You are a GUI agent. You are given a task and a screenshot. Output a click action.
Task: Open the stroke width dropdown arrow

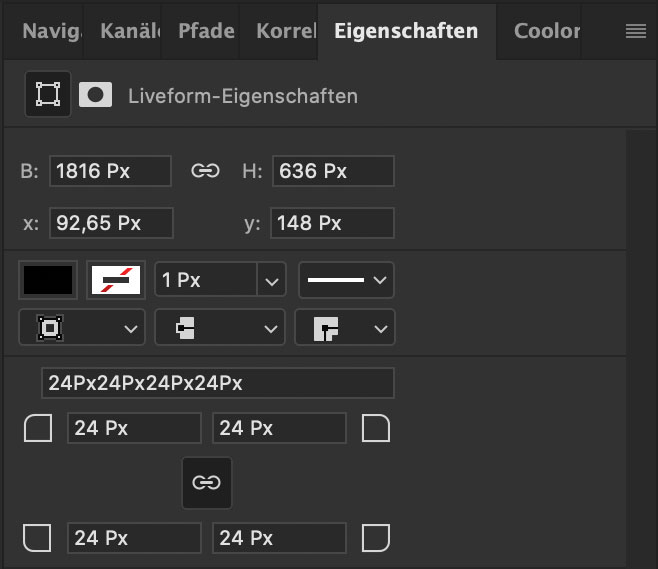[x=272, y=280]
